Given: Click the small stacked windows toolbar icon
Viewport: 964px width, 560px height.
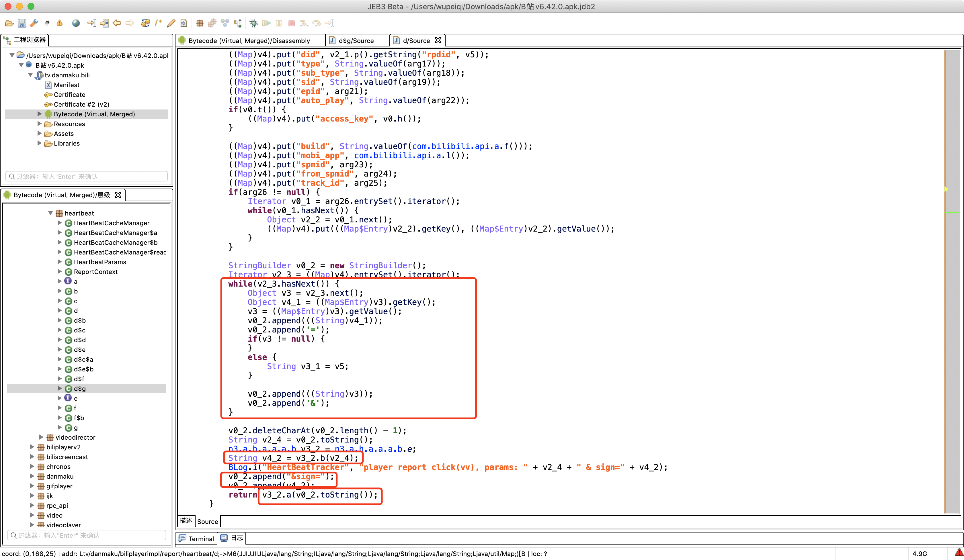Looking at the screenshot, I should click(x=47, y=23).
